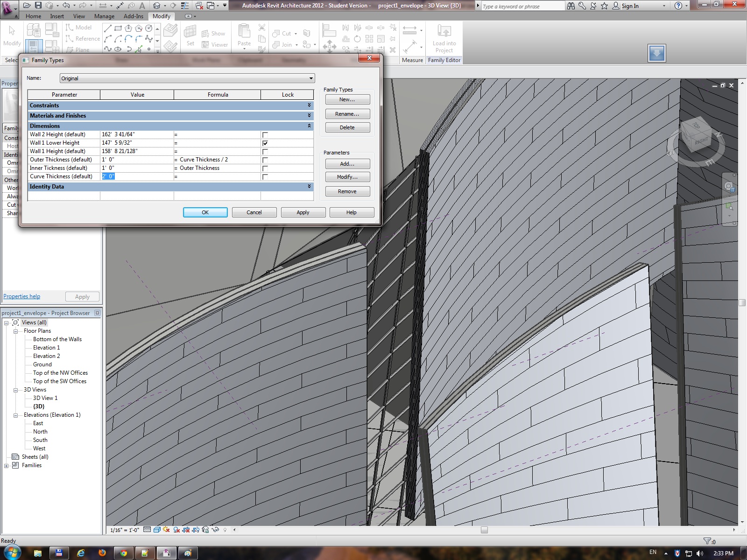Click the Save icon in quick access toolbar
The height and width of the screenshot is (560, 747).
click(38, 6)
